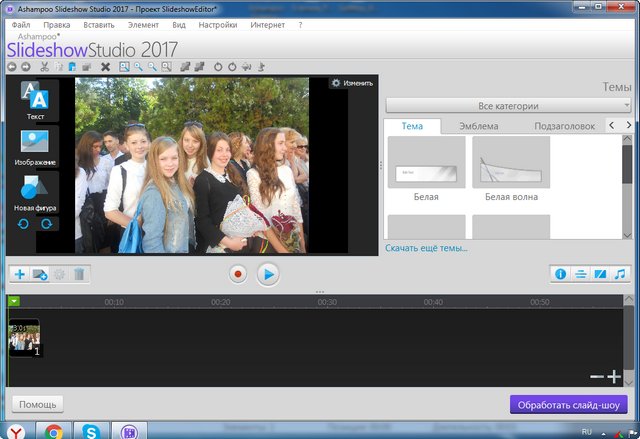Switch to the Эмблема tab
This screenshot has width=640, height=439.
pos(479,126)
